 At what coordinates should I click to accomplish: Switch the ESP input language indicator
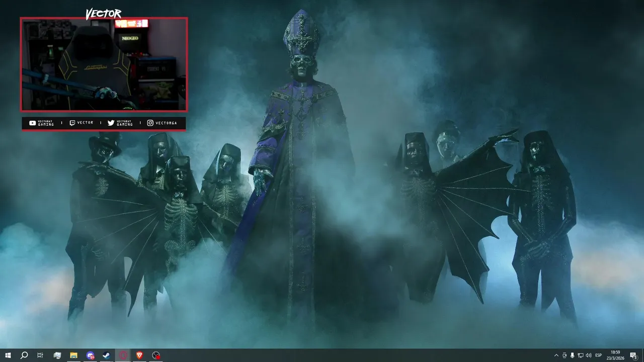(599, 355)
